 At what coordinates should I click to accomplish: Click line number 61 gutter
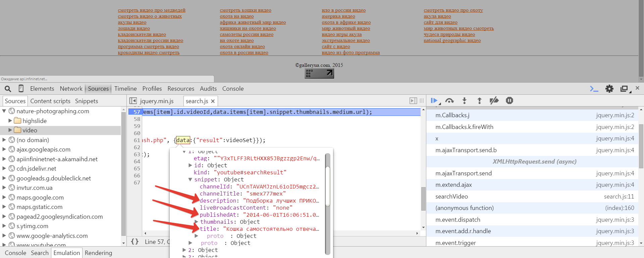tap(137, 140)
